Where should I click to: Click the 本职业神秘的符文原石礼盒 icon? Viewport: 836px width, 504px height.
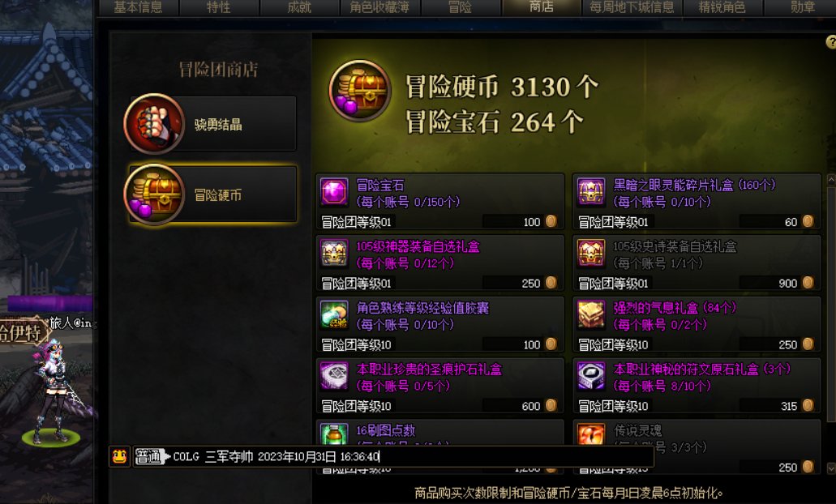coord(591,376)
